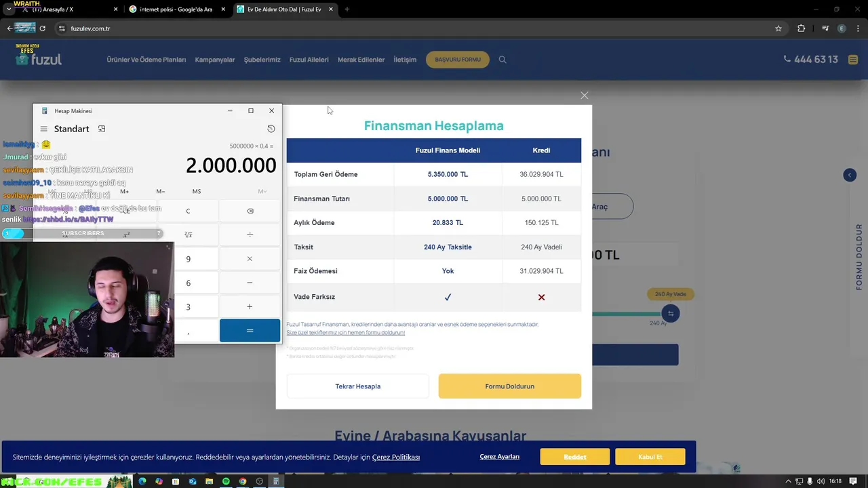Click the fuzul logo in header
868x488 pixels.
(x=39, y=60)
